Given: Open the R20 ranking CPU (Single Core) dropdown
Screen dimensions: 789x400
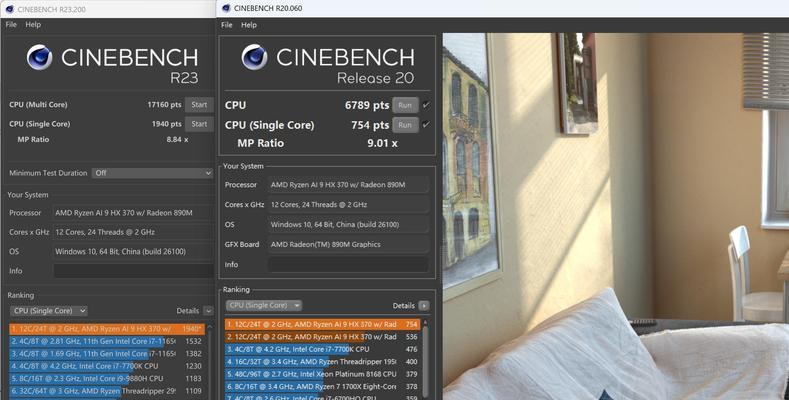Looking at the screenshot, I should tap(264, 305).
